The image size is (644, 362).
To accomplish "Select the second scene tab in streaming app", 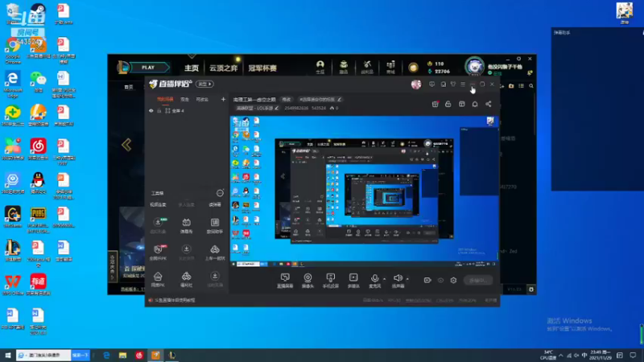I will [185, 99].
